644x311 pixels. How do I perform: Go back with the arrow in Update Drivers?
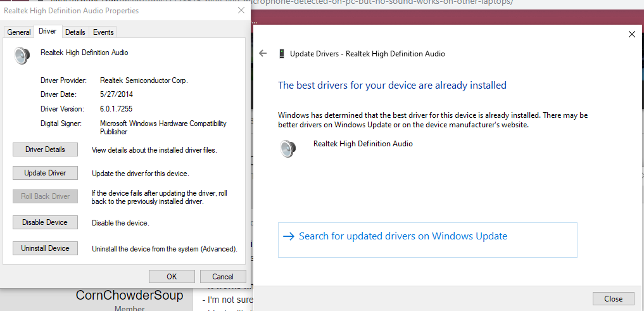[263, 53]
